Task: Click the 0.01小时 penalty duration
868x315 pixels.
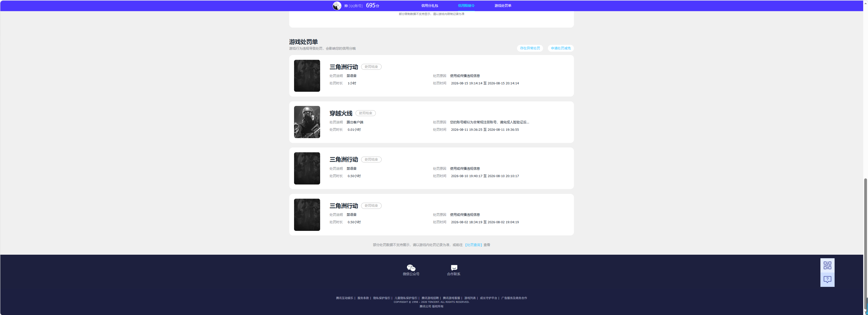Action: (354, 130)
